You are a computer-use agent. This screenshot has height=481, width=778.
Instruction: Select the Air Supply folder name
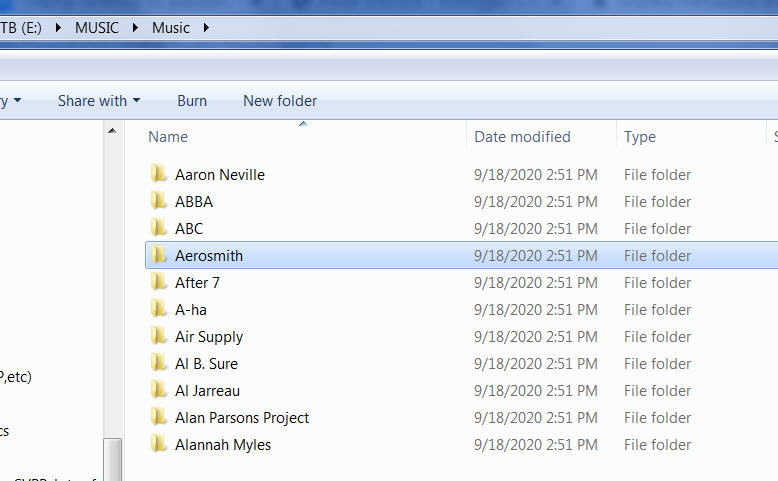coord(209,337)
